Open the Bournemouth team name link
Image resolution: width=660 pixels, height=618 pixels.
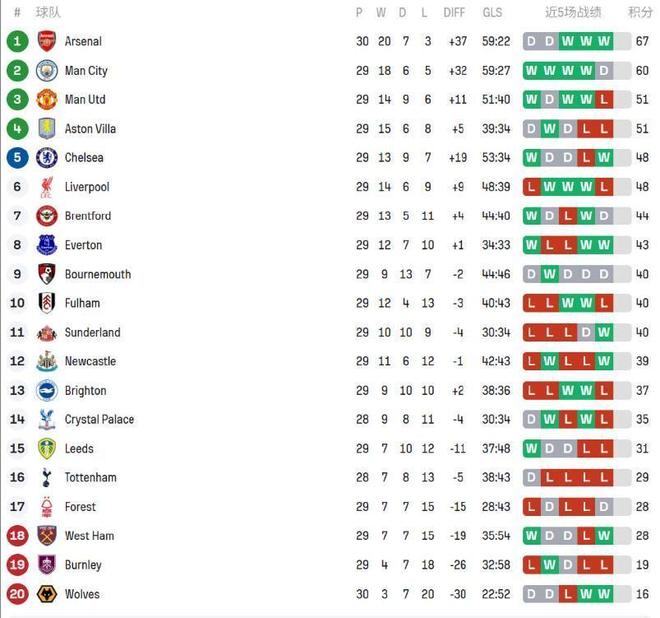(x=98, y=274)
